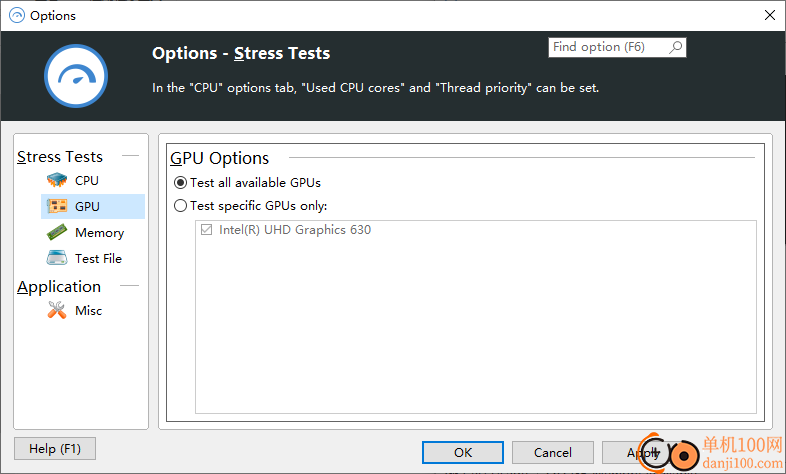The width and height of the screenshot is (786, 474).
Task: Click the magnifier icon in Find option box
Action: (676, 47)
